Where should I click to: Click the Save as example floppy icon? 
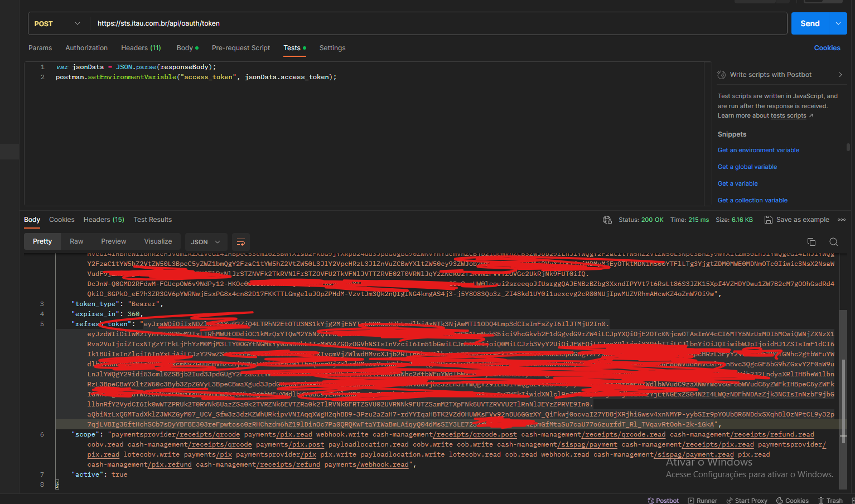coord(768,220)
